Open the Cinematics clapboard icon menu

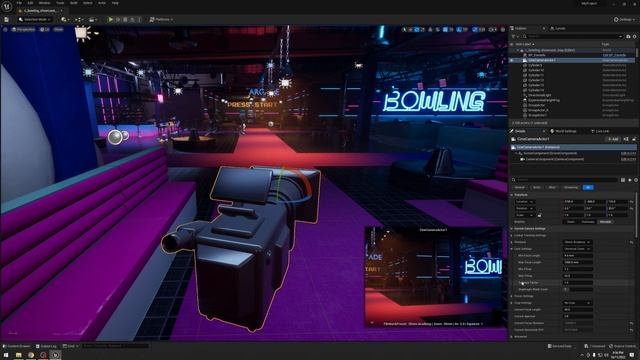click(x=93, y=20)
